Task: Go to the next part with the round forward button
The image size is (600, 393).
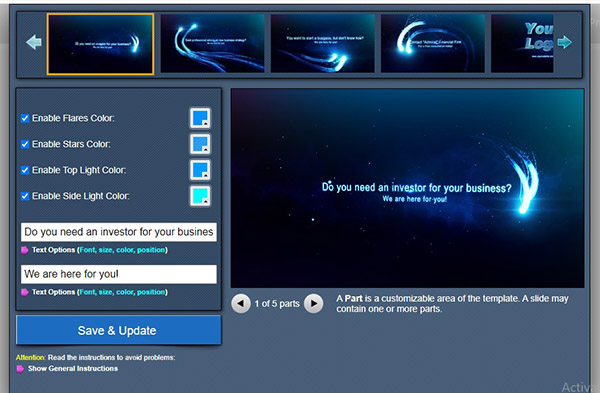Action: click(313, 303)
